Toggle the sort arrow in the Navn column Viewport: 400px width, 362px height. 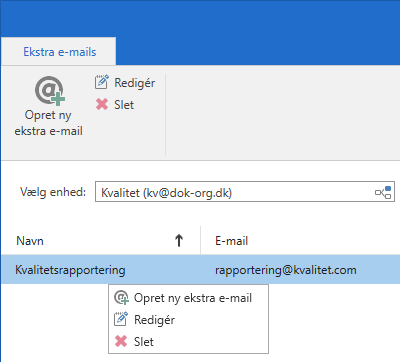click(x=179, y=240)
